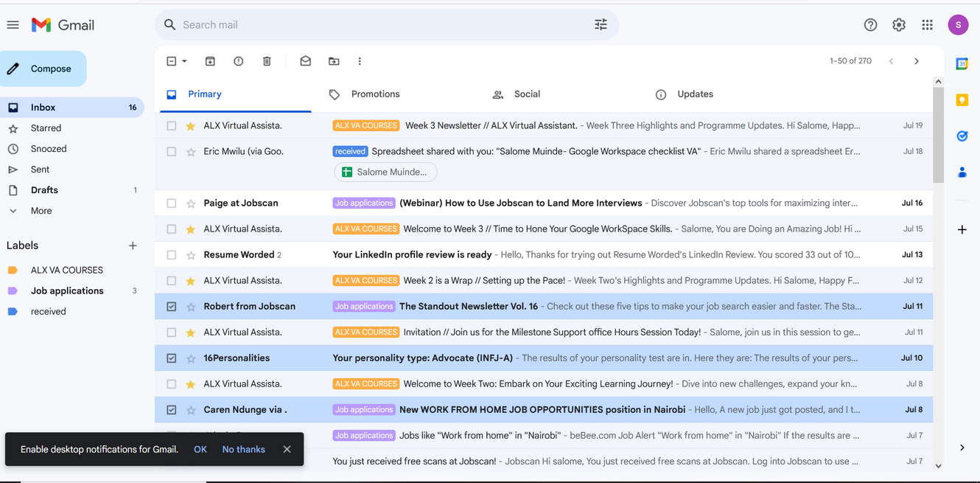Open the account avatar labeled S
Image resolution: width=980 pixels, height=483 pixels.
click(958, 25)
